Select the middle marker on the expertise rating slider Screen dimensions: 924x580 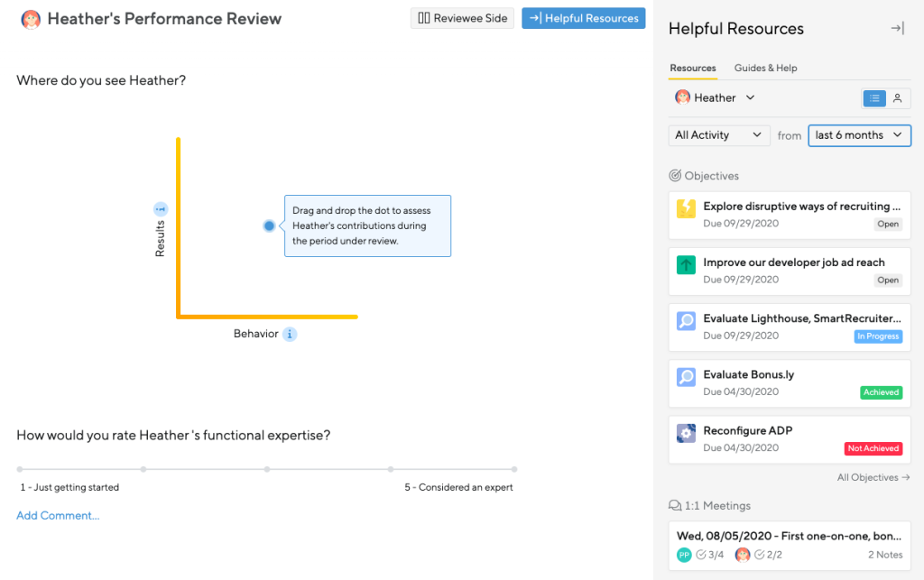click(x=266, y=469)
